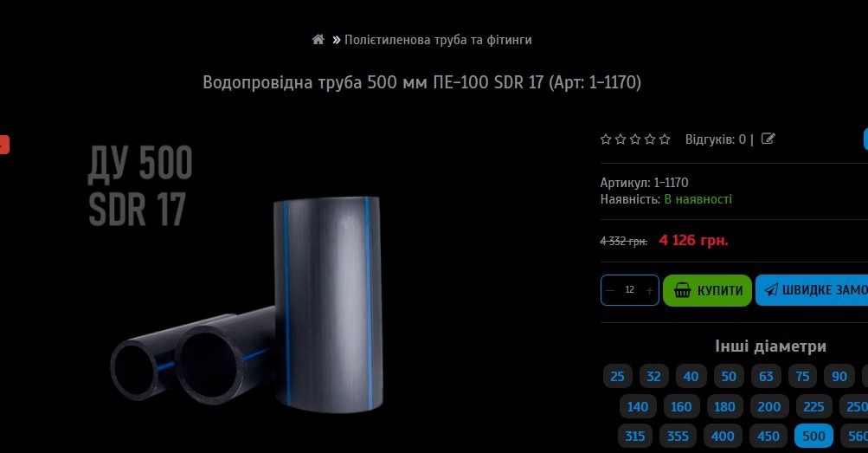Add the pipe to cart with Купити
This screenshot has height=453, width=868.
coord(707,290)
